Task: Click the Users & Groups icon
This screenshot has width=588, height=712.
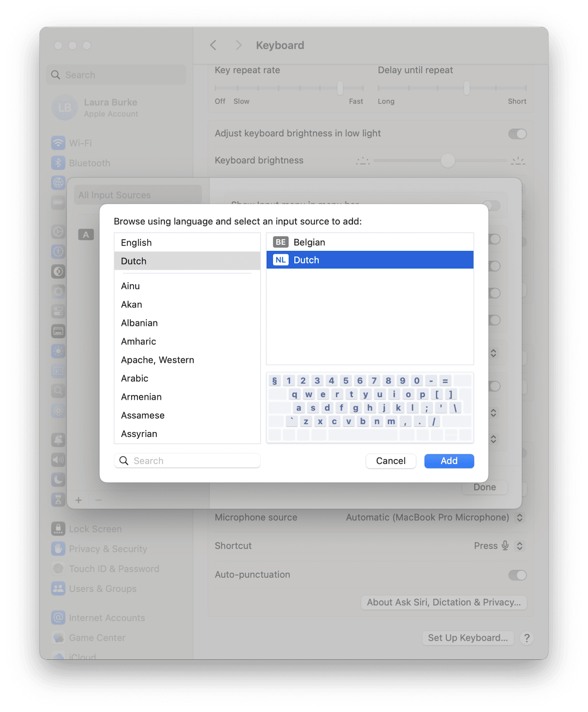Action: coord(58,588)
